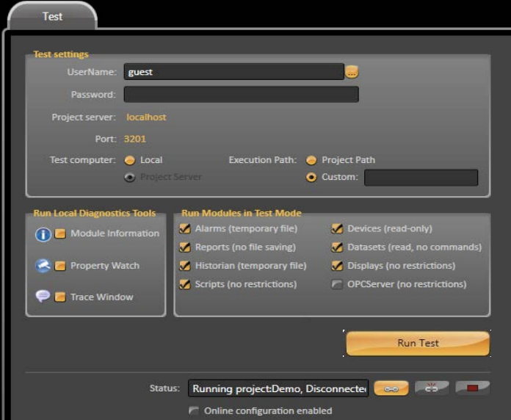
Task: Select the Custom execution path radio
Action: [x=311, y=178]
